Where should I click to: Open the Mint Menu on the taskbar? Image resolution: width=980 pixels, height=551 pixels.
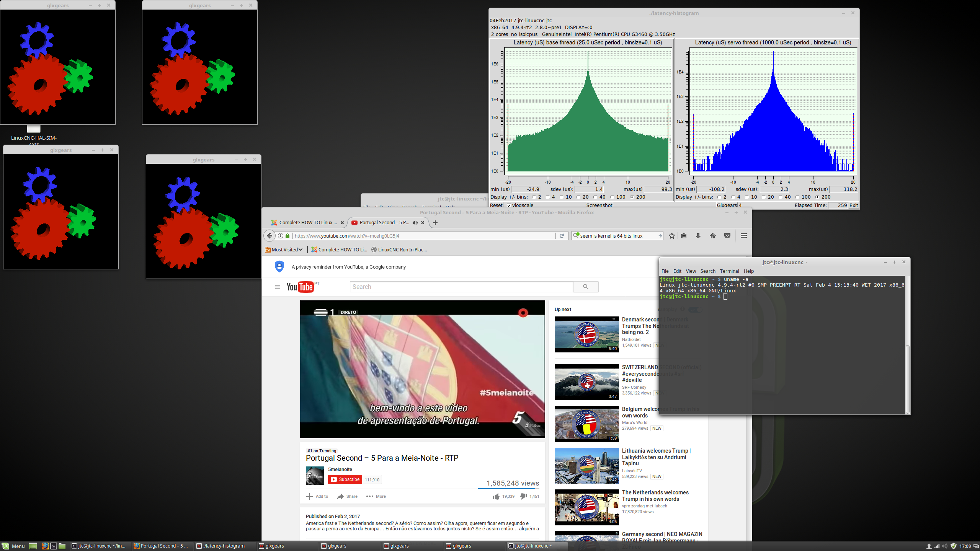click(13, 546)
